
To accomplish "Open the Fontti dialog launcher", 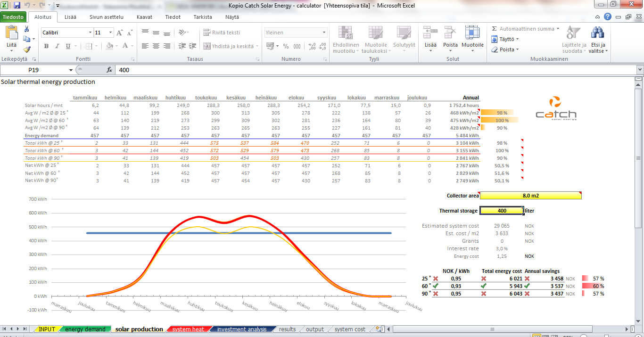I will [132, 59].
